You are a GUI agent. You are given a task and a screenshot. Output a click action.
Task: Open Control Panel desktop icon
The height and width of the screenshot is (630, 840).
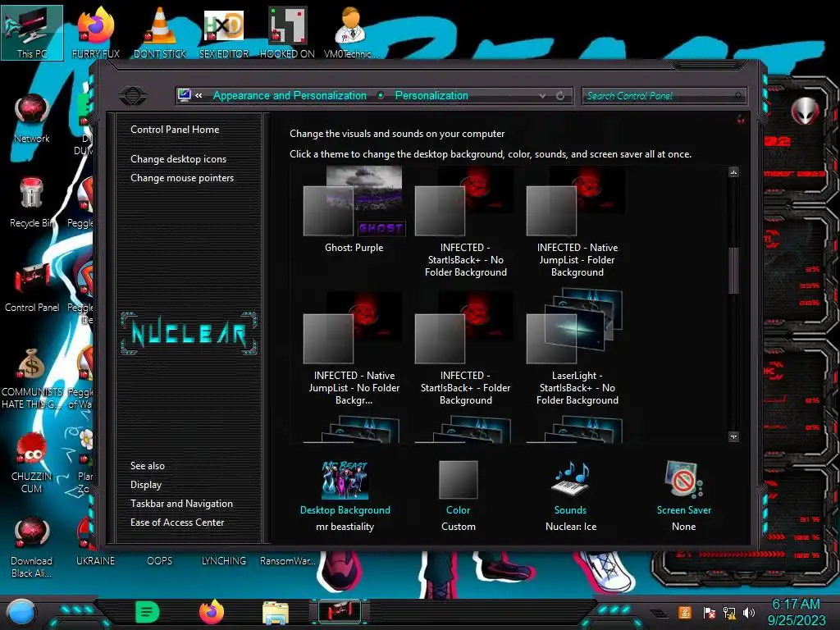tap(32, 287)
